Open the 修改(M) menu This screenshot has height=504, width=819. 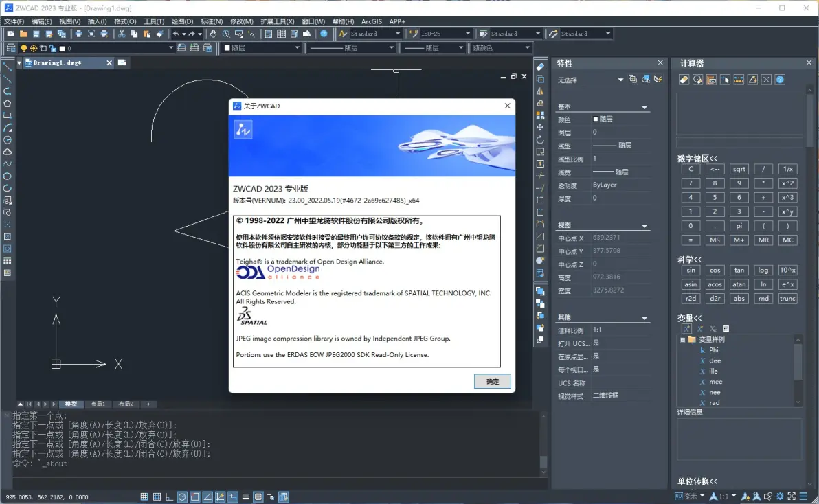pos(241,21)
